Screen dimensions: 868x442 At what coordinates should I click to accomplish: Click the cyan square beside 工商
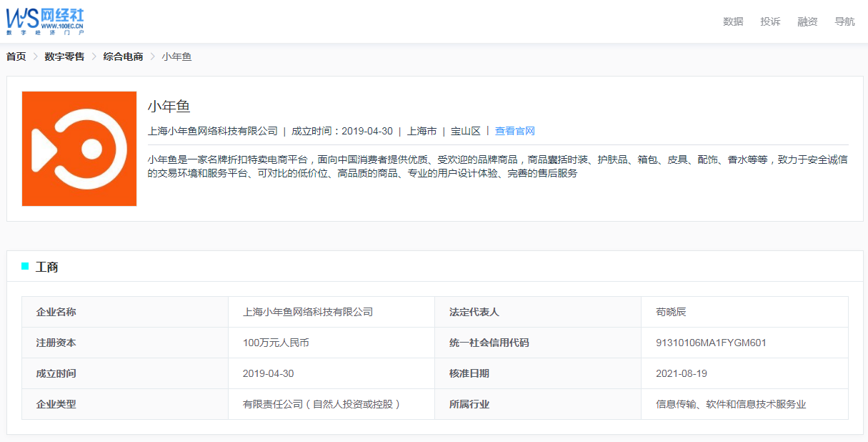click(25, 266)
